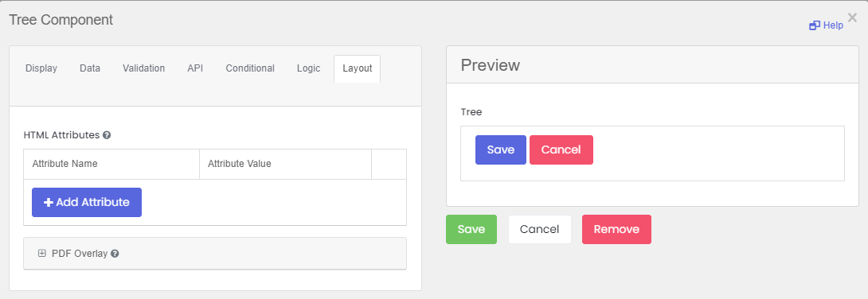This screenshot has width=868, height=299.
Task: Click the red Remove button
Action: pyautogui.click(x=616, y=229)
